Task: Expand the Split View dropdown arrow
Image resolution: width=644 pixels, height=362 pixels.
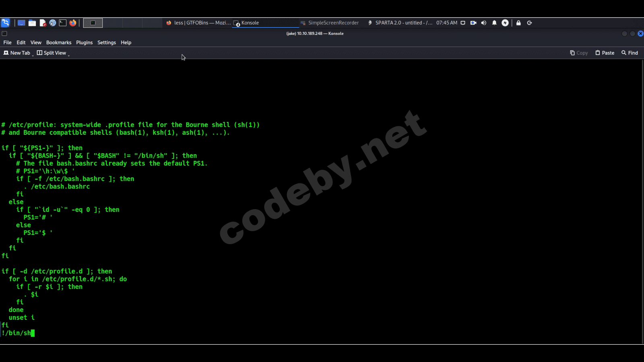Action: [69, 55]
